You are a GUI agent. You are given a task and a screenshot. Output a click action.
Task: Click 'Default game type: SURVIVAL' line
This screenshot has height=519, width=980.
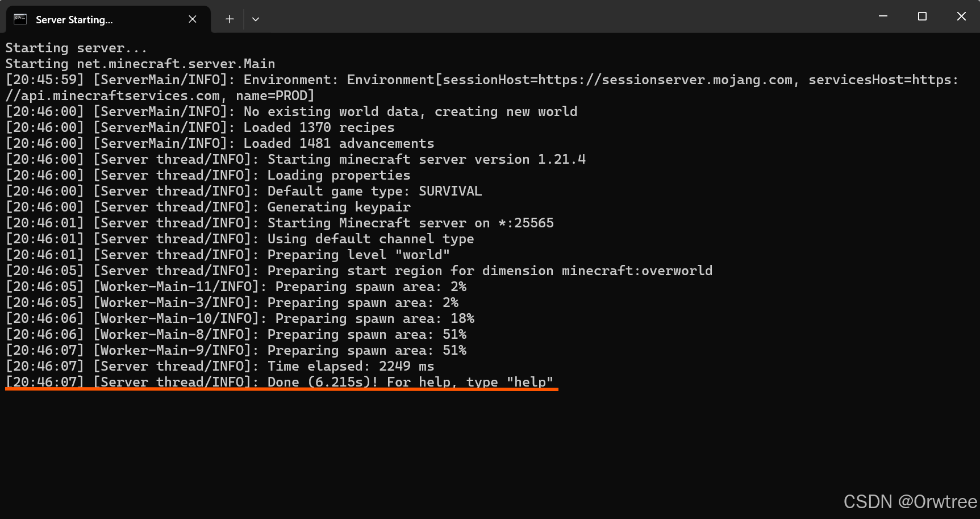(x=244, y=192)
